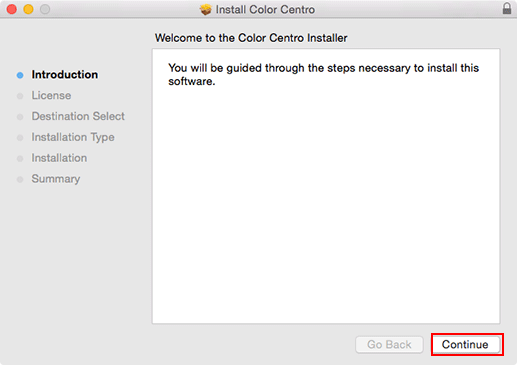Click the Continue button
The image size is (517, 365).
click(x=466, y=344)
